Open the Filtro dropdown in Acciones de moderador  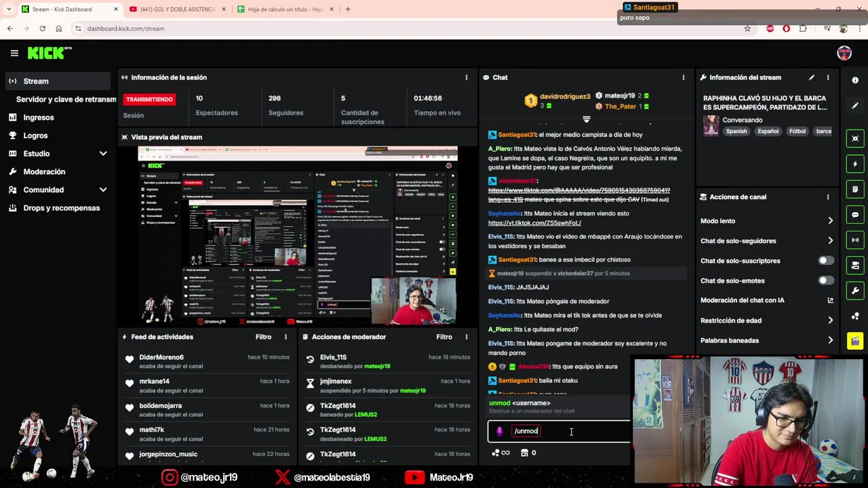[x=444, y=337]
